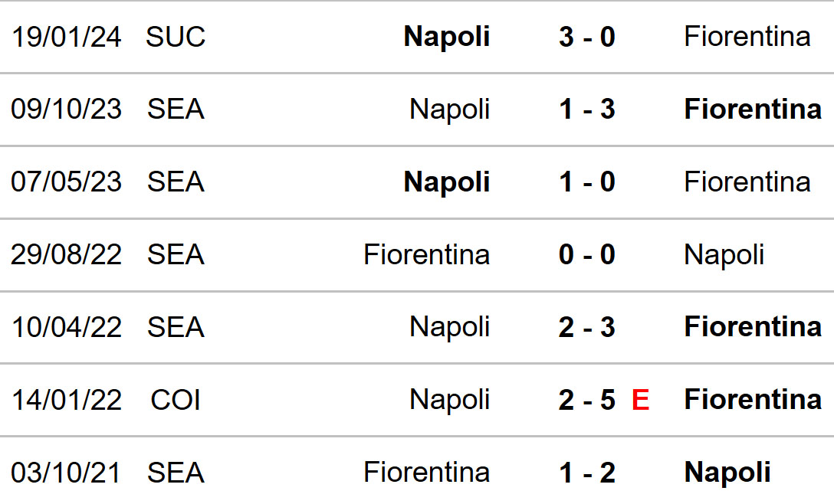Click the 14/01/22 match date
Image resolution: width=834 pixels, height=504 pixels.
click(x=66, y=400)
